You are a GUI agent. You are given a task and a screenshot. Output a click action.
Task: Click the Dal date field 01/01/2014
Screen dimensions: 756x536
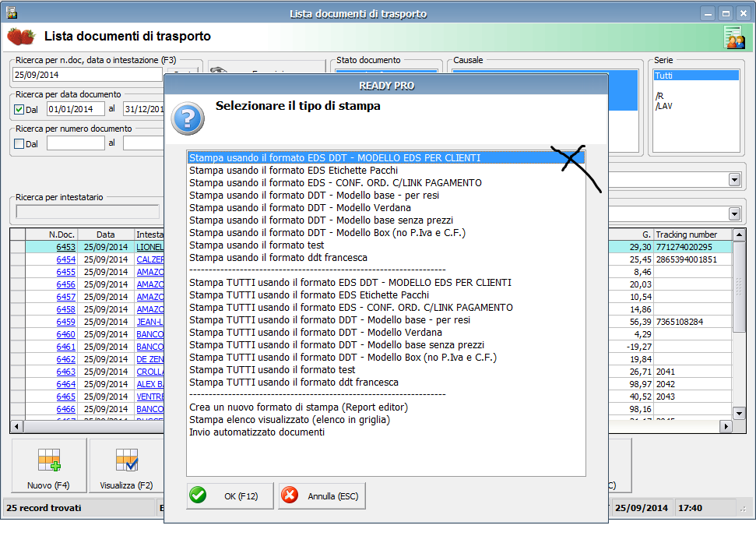(76, 109)
